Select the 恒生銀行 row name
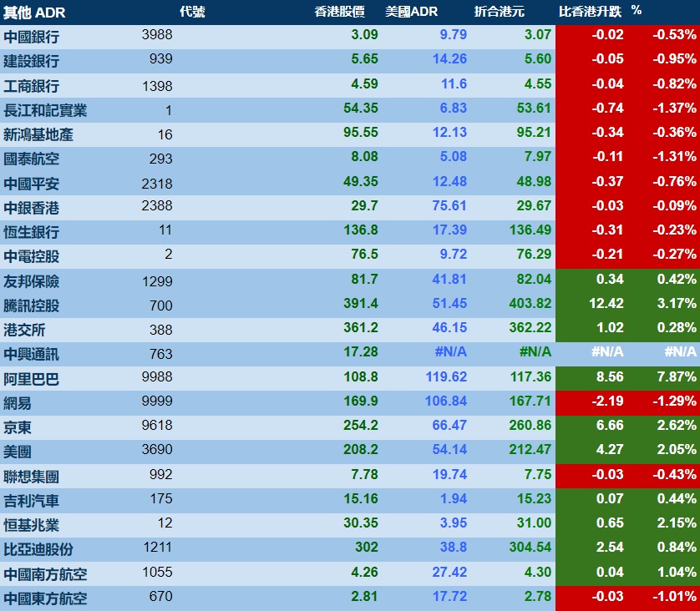 31,232
